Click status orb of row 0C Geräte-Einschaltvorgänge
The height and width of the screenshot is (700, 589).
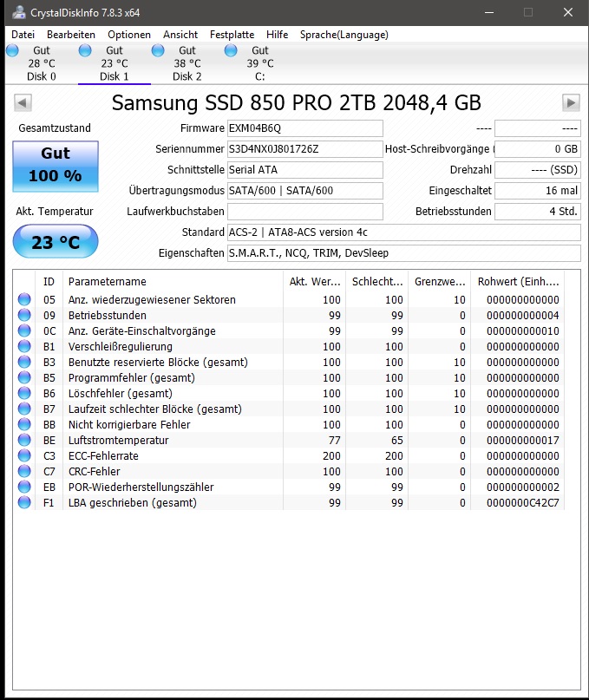click(24, 330)
